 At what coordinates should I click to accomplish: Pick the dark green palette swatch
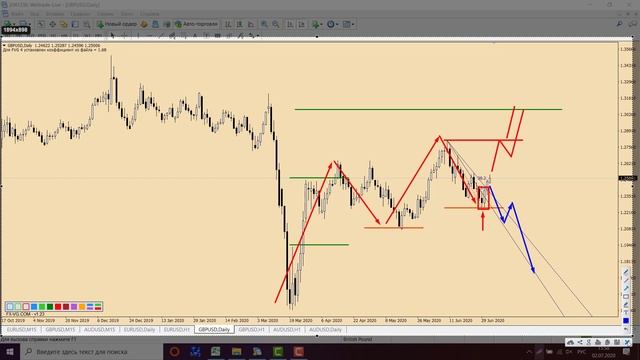(x=50, y=307)
